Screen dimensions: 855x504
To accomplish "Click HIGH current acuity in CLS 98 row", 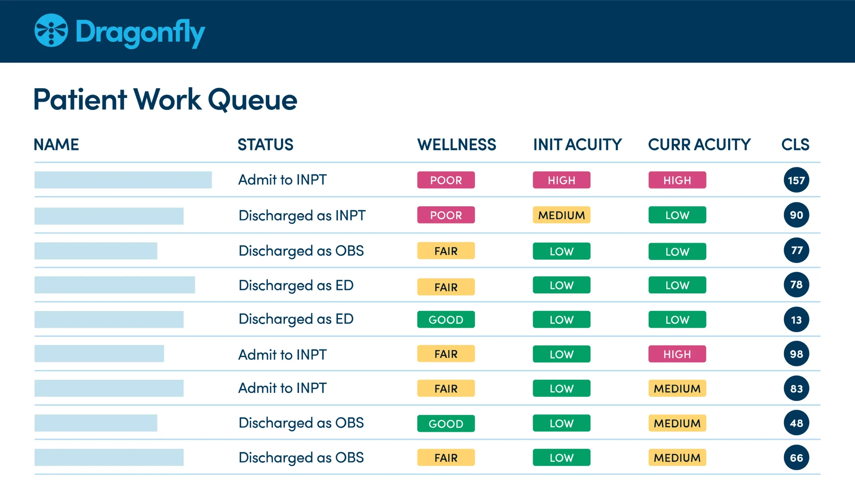I will pos(677,354).
